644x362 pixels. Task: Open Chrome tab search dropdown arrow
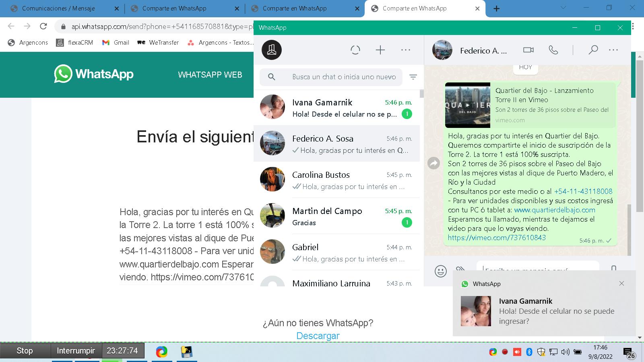pyautogui.click(x=563, y=8)
